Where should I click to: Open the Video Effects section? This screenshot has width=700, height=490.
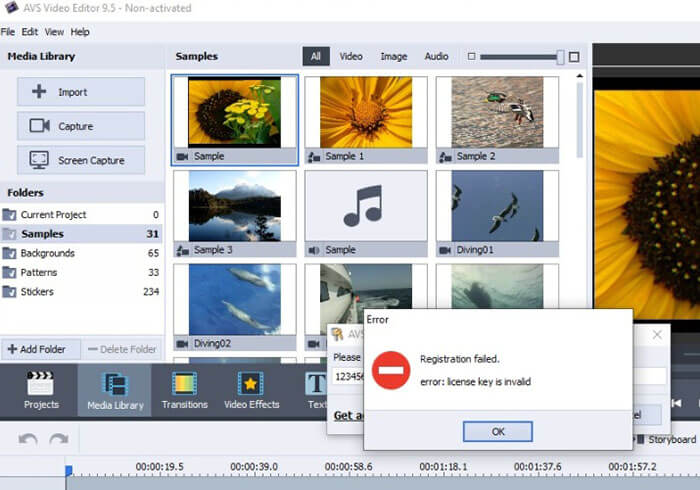click(251, 390)
